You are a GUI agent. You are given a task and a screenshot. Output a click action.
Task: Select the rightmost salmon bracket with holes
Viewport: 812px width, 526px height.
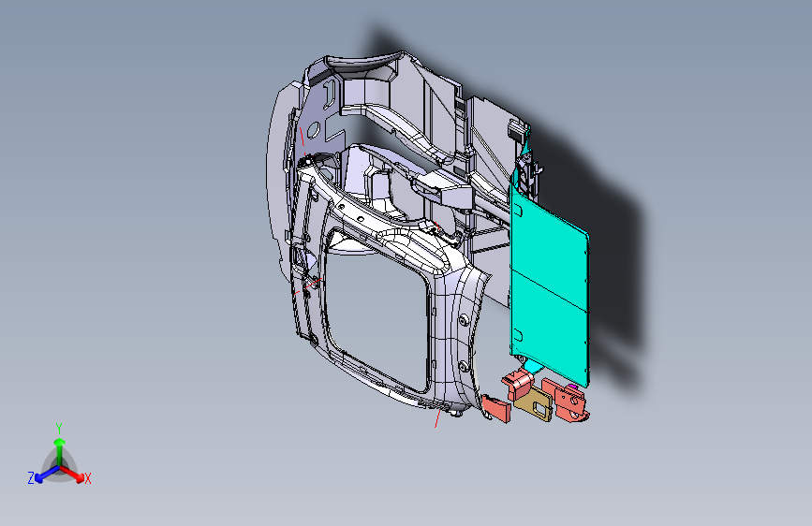pyautogui.click(x=568, y=402)
